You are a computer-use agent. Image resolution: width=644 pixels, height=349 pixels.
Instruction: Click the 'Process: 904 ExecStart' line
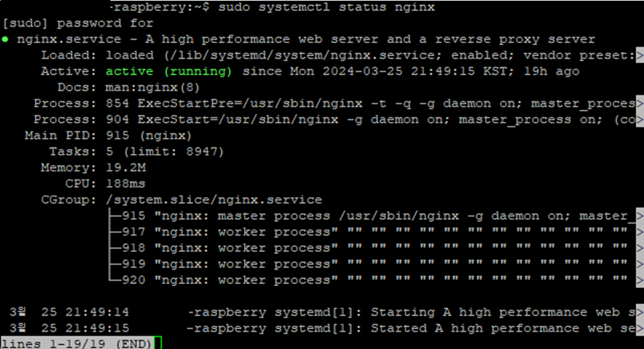[x=334, y=120]
